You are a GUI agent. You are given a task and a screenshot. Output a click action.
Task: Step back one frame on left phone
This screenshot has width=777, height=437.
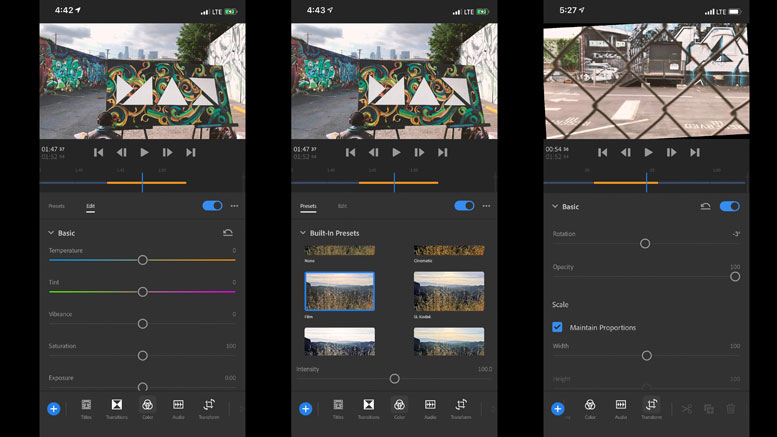[x=121, y=153]
